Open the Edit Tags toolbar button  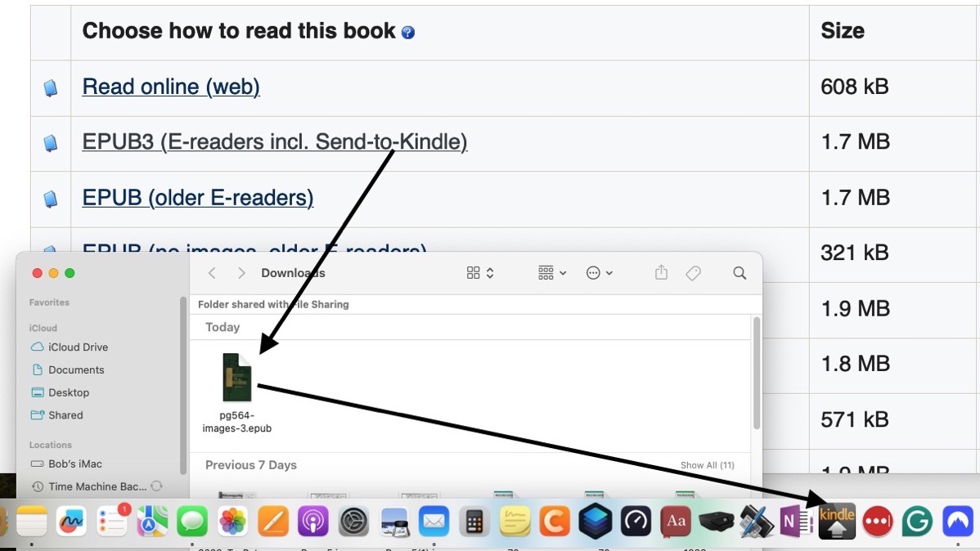[693, 273]
